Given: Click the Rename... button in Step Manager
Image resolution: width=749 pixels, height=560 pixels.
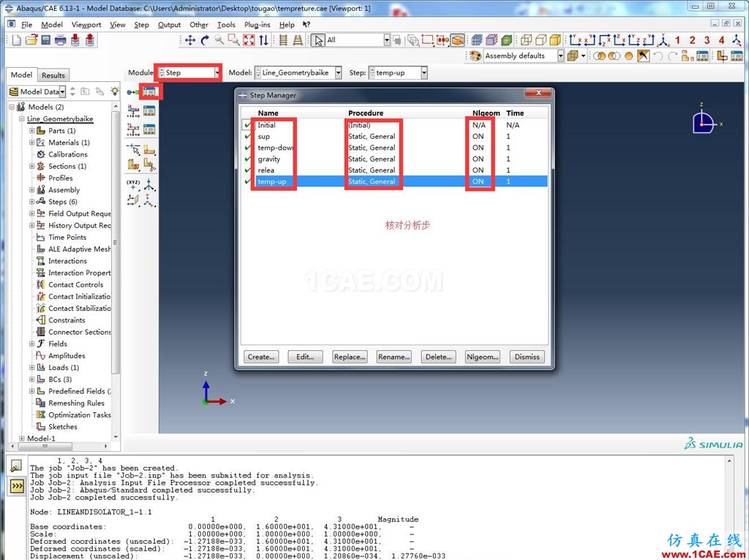Looking at the screenshot, I should [x=394, y=357].
